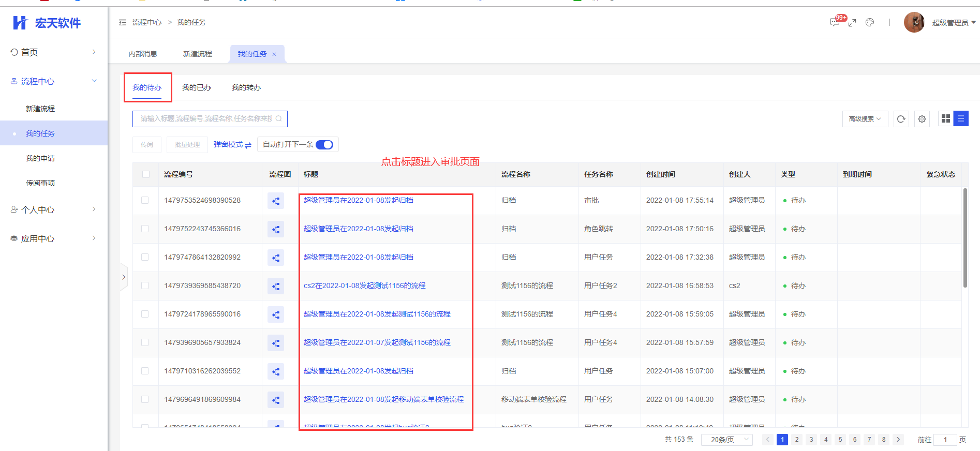980x451 pixels.
Task: Switch to list view layout
Action: 961,118
